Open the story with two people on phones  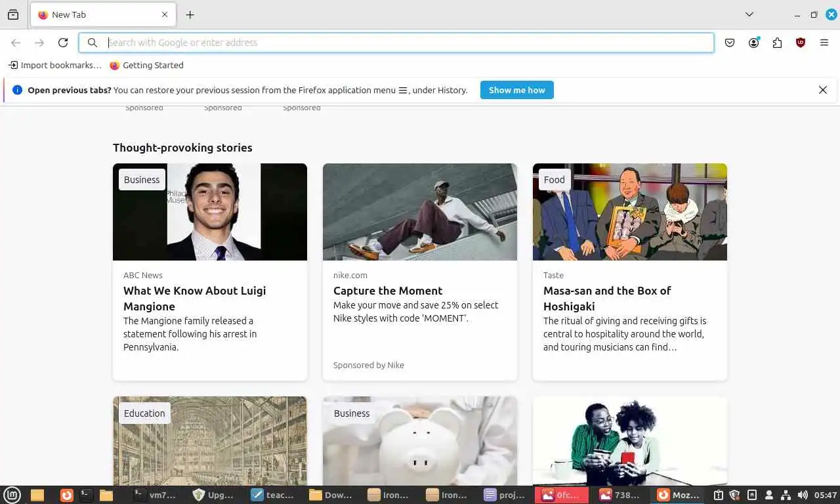coord(630,441)
